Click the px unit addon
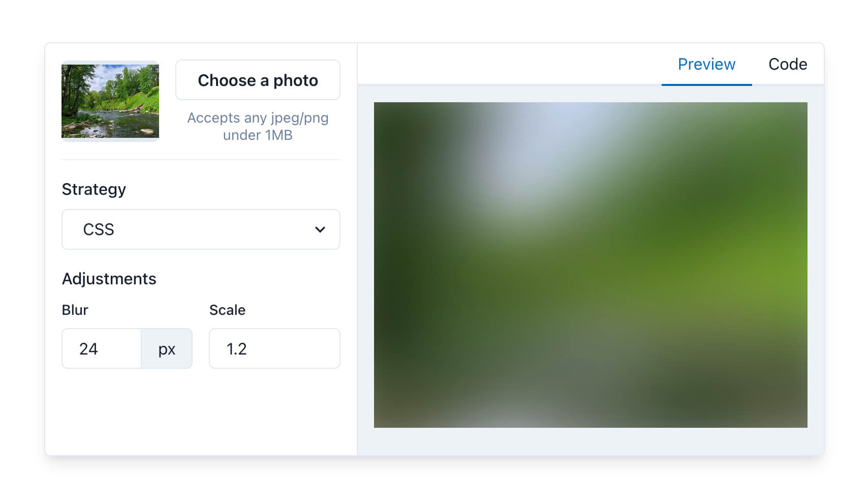The height and width of the screenshot is (500, 868). click(x=167, y=348)
